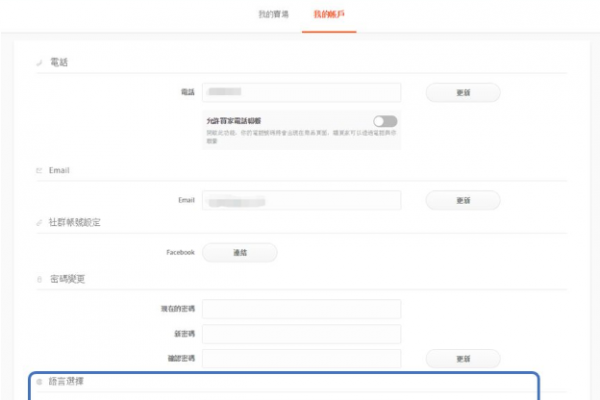Click the Facebook label text

180,252
